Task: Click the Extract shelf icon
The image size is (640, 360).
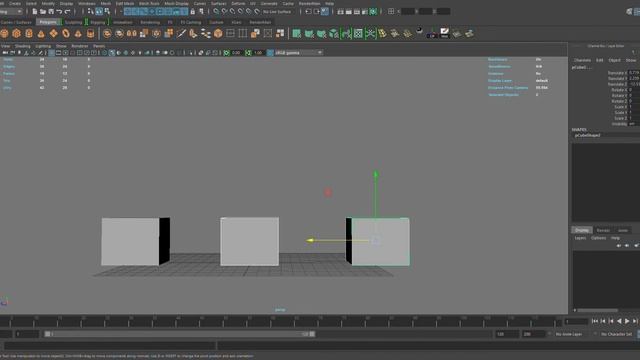Action: pyautogui.click(x=144, y=33)
